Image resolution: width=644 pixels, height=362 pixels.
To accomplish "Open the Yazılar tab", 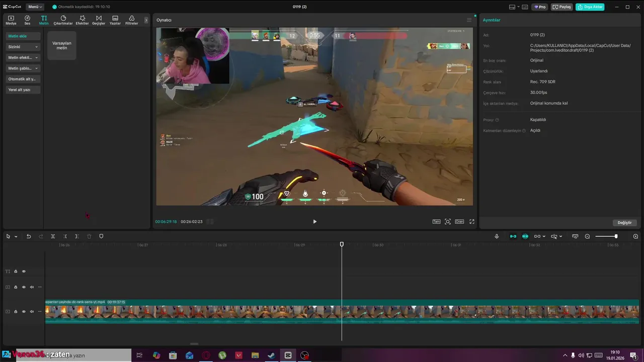I will [115, 20].
